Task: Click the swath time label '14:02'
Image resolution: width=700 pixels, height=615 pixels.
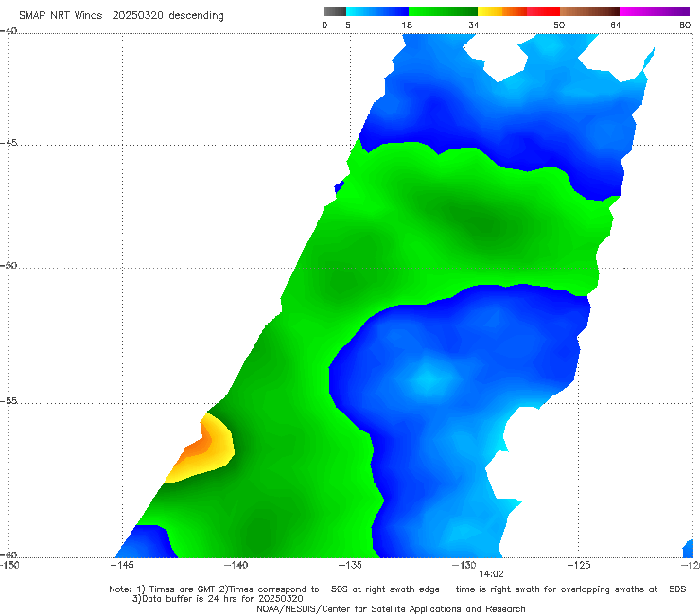Action: coord(491,574)
